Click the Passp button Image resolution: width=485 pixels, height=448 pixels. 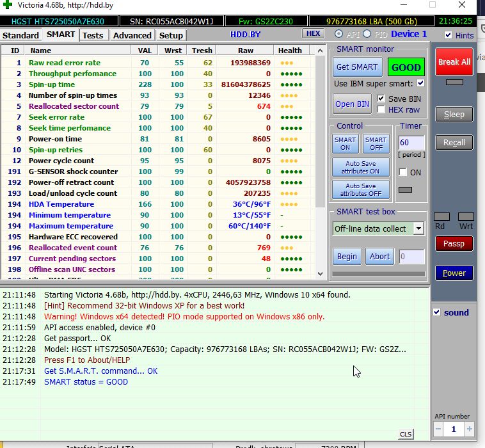(x=454, y=243)
